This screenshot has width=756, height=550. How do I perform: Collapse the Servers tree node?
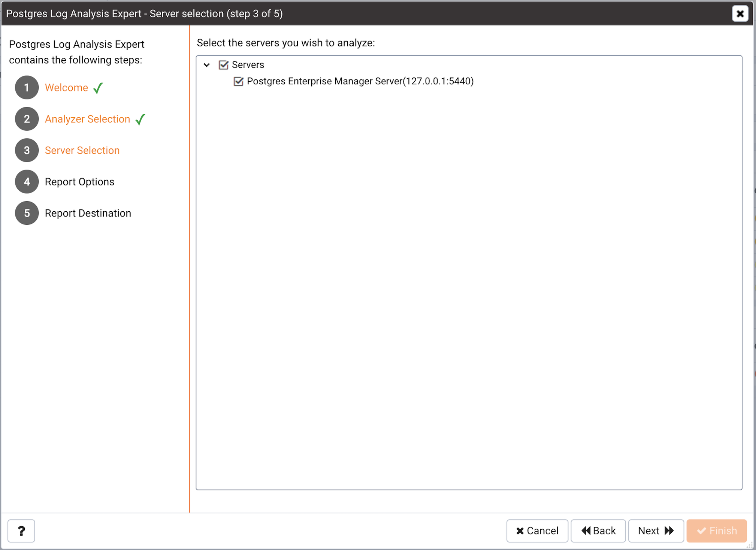(207, 65)
